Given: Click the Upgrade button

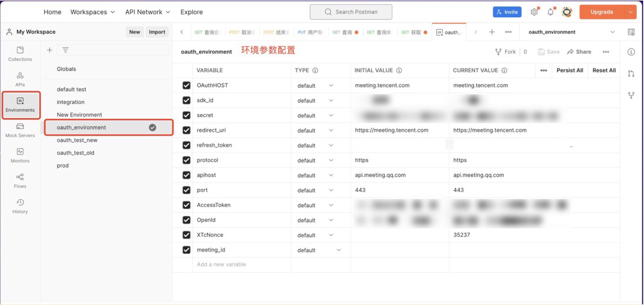Looking at the screenshot, I should tap(602, 12).
